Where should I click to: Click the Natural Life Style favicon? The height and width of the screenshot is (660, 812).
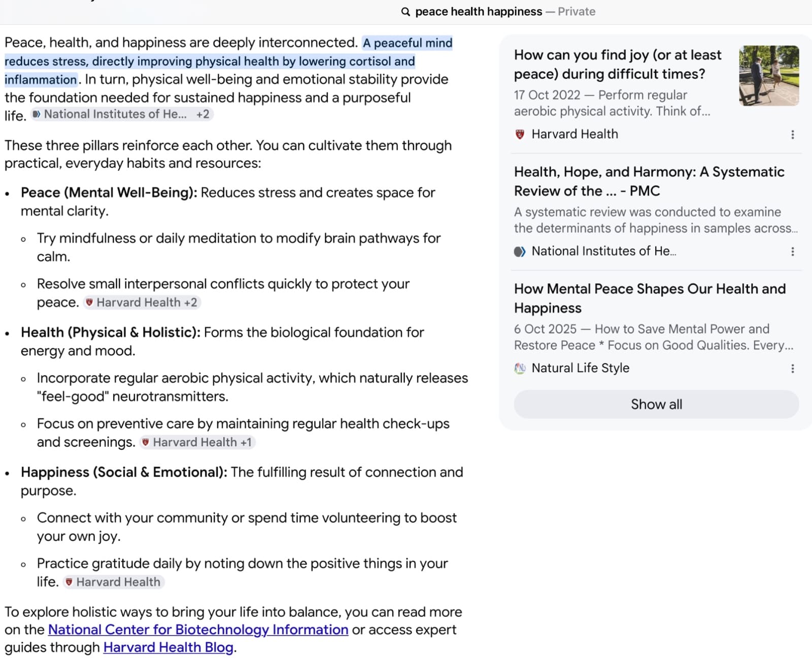click(520, 368)
